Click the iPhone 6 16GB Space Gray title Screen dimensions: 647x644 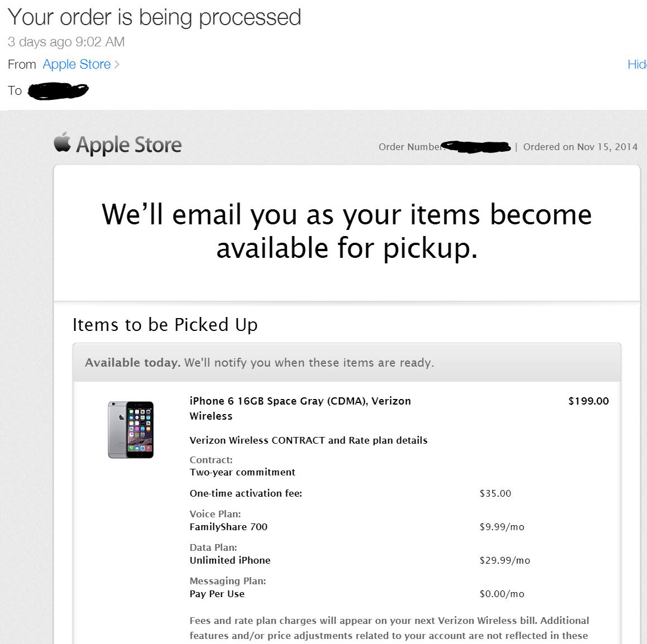click(x=300, y=408)
